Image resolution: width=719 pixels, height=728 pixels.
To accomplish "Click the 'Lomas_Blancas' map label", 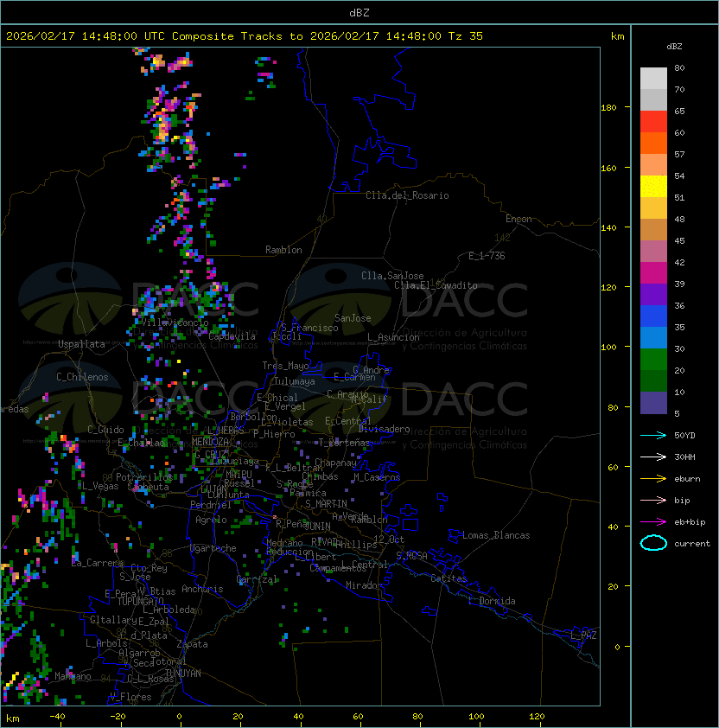I will pyautogui.click(x=496, y=535).
